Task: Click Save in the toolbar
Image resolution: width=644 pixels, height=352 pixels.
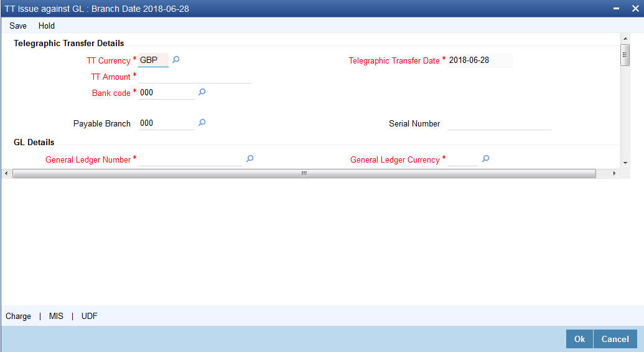Action: [x=18, y=26]
